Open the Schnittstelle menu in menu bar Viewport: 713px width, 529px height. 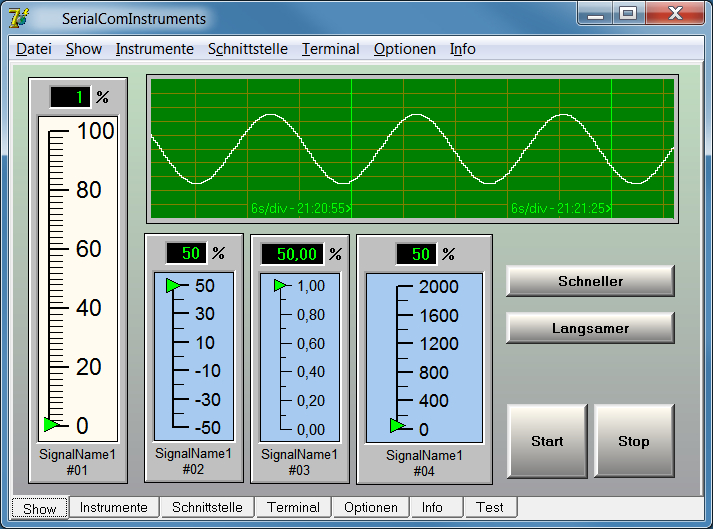(x=248, y=49)
